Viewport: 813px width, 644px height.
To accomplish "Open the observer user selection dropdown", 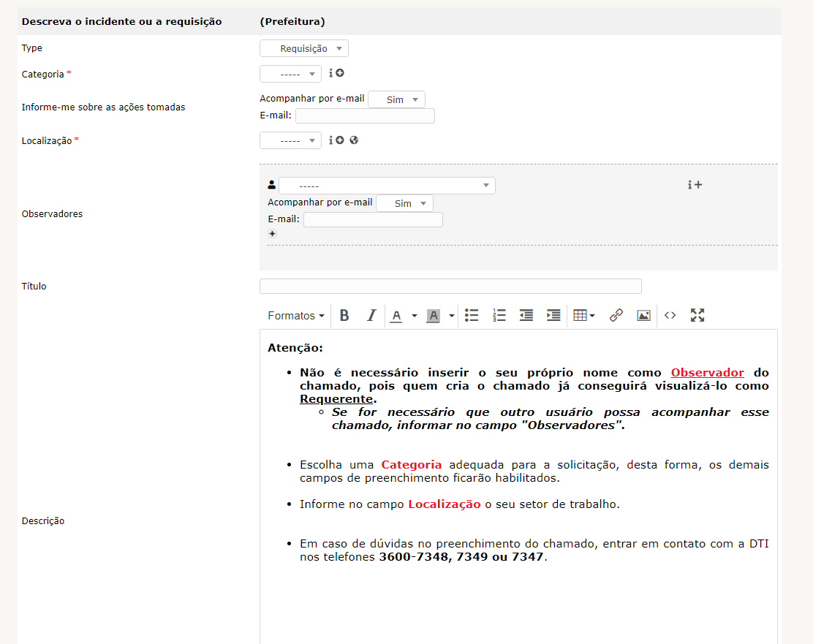I will coord(387,186).
